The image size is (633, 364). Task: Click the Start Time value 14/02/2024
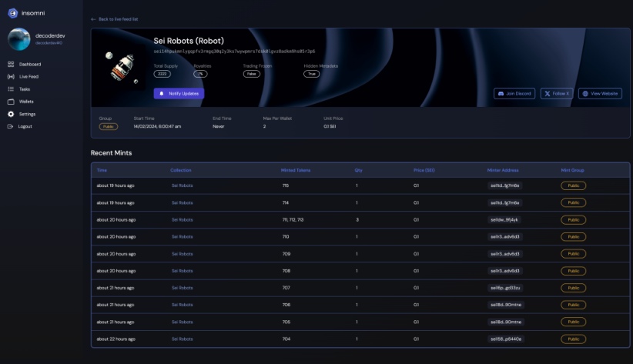coord(157,126)
